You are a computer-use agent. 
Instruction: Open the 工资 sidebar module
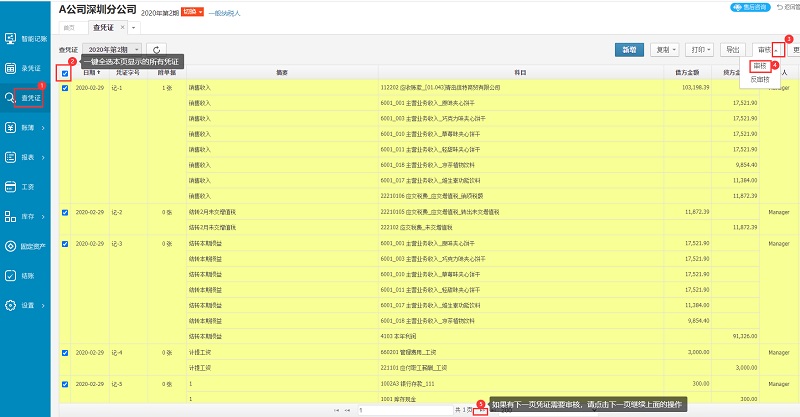coord(25,186)
